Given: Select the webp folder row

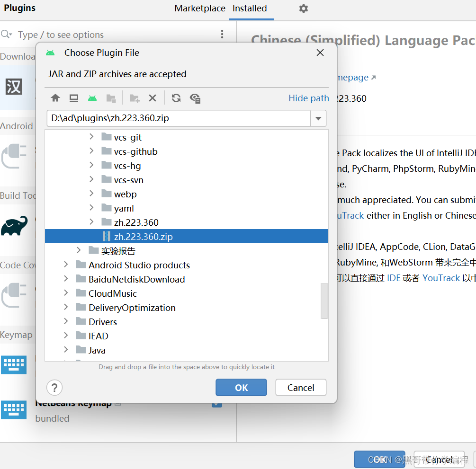Looking at the screenshot, I should point(187,194).
